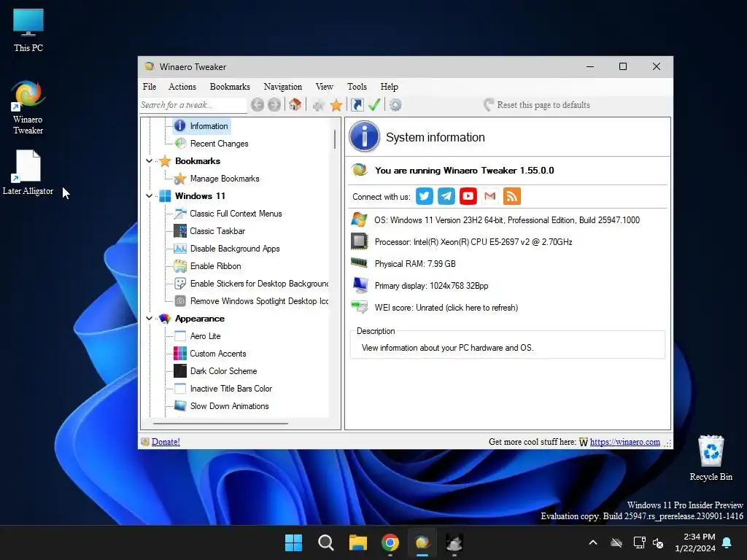Click Reset this page to defaults
747x560 pixels.
(x=537, y=105)
